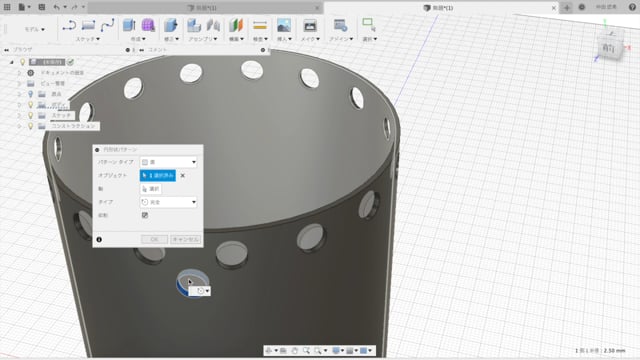Viewport: 640px width, 360px height.
Task: Click the document settings gear icon
Action: tap(31, 73)
